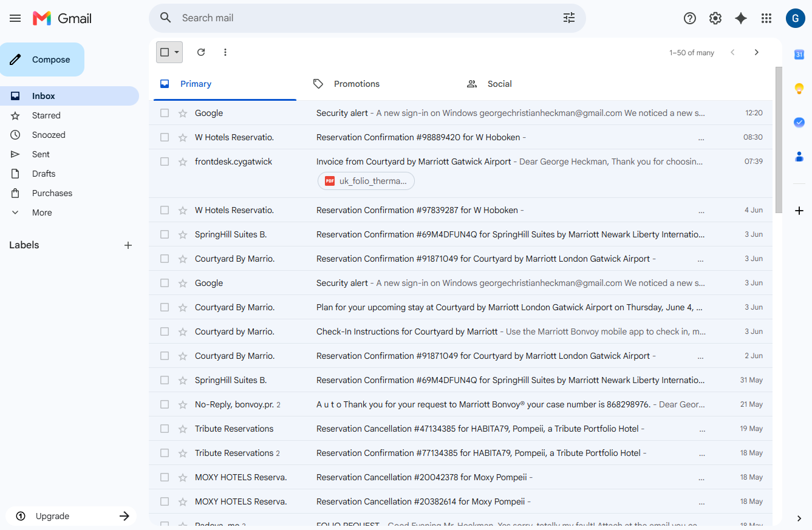
Task: Open Settings gear icon
Action: (715, 18)
